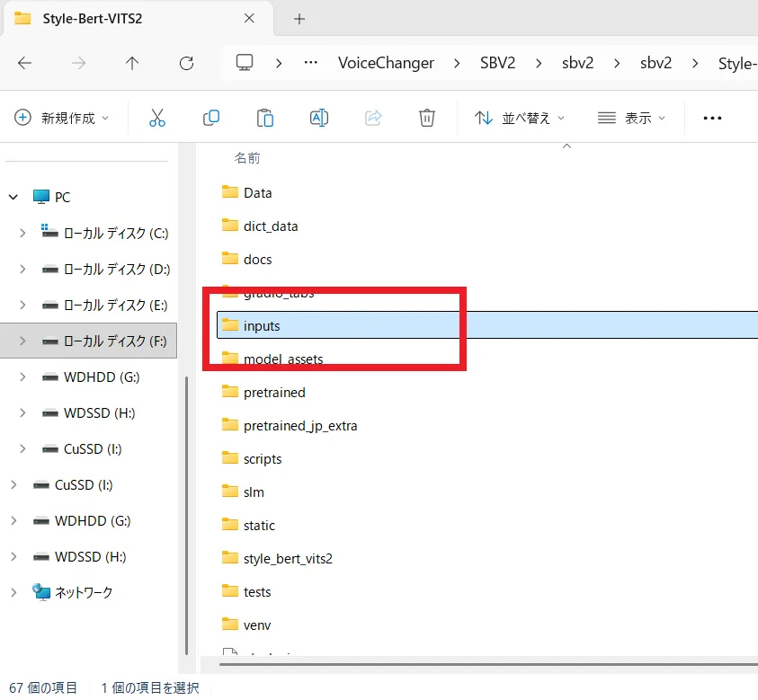758x700 pixels.
Task: Click the Rename icon in toolbar
Action: [x=319, y=118]
